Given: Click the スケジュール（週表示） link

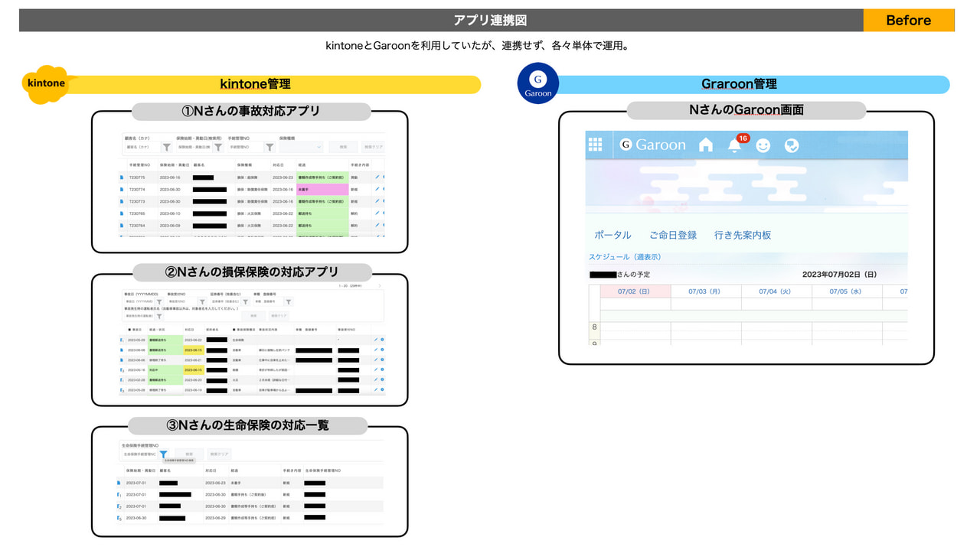Looking at the screenshot, I should [x=625, y=257].
